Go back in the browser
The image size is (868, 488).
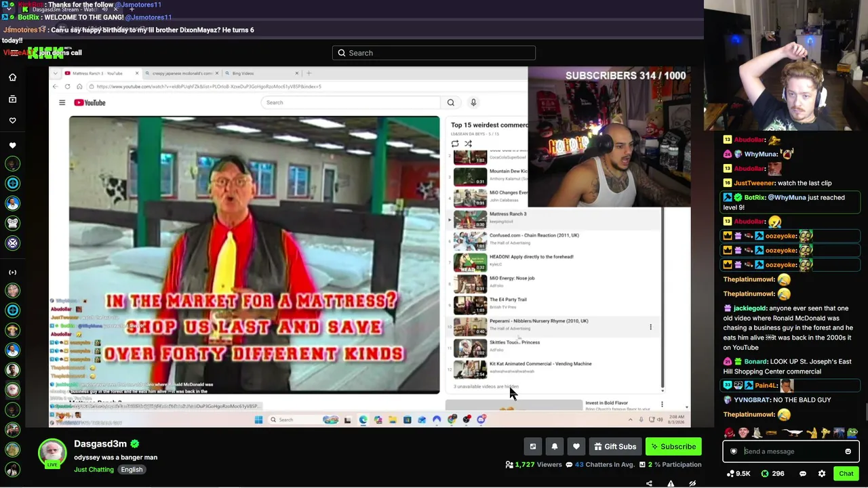[x=56, y=87]
